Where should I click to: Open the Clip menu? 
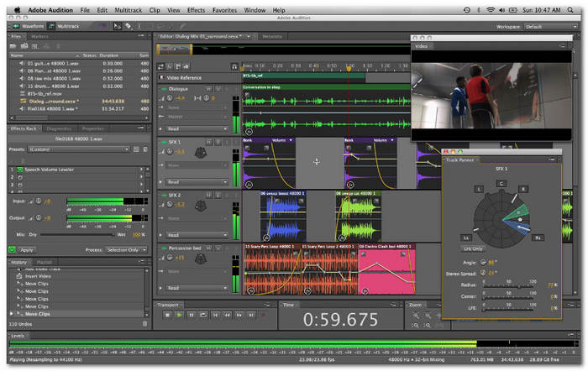point(155,10)
